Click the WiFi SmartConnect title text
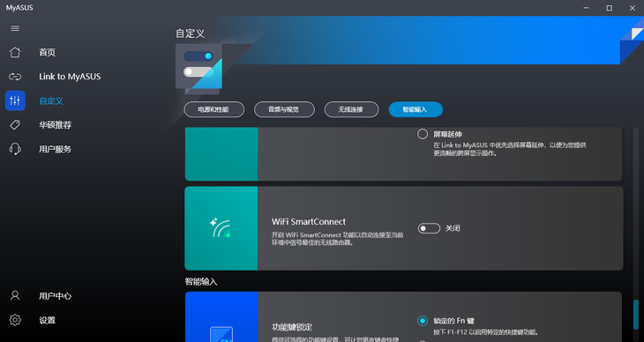Viewport: 644px width, 342px height. point(309,222)
